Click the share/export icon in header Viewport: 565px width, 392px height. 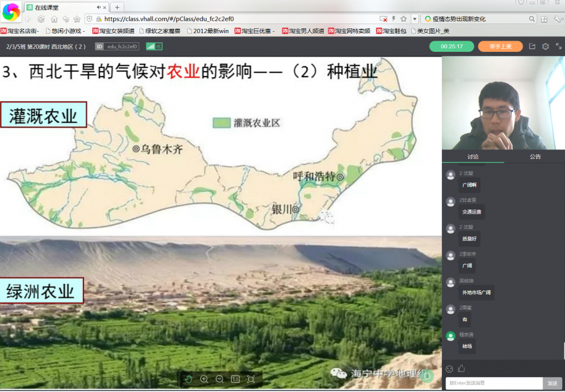(x=532, y=46)
